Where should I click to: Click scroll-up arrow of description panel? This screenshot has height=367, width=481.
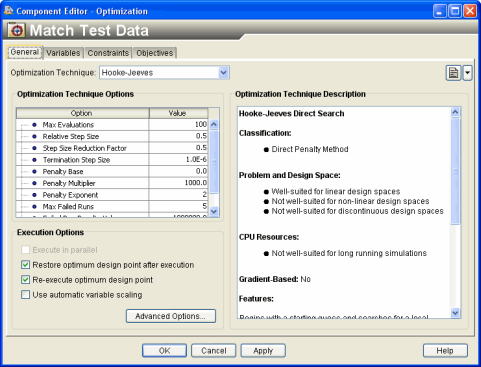click(455, 112)
